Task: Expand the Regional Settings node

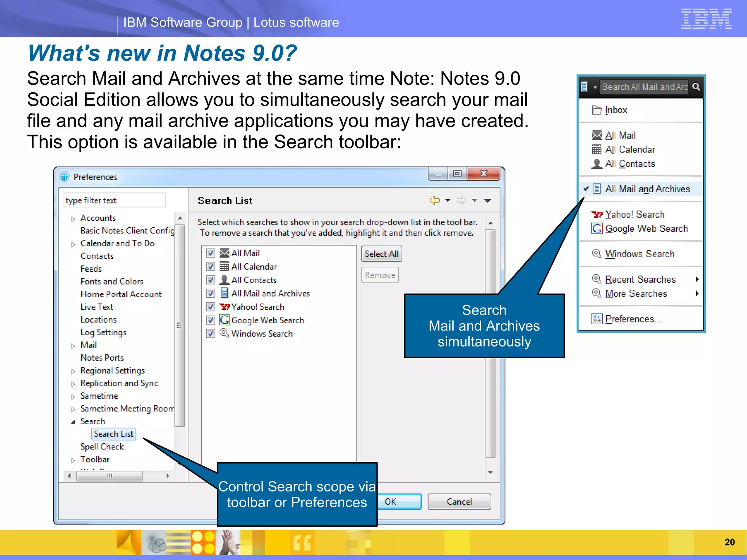Action: click(x=73, y=371)
